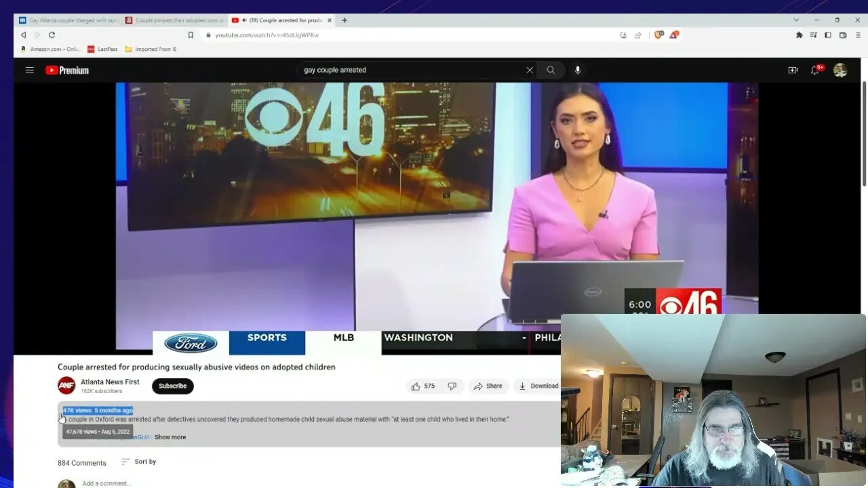The image size is (868, 488).
Task: Open the browser main menu icon
Action: pyautogui.click(x=857, y=35)
